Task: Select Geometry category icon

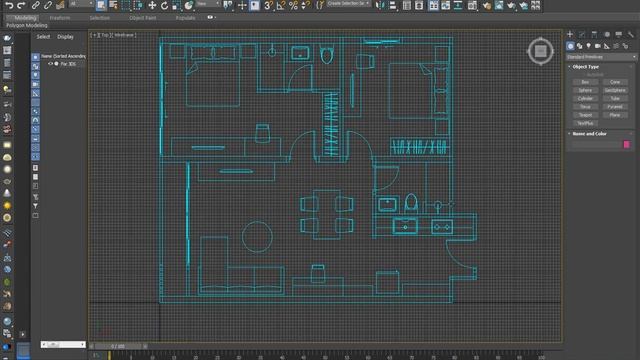Action: pos(570,46)
